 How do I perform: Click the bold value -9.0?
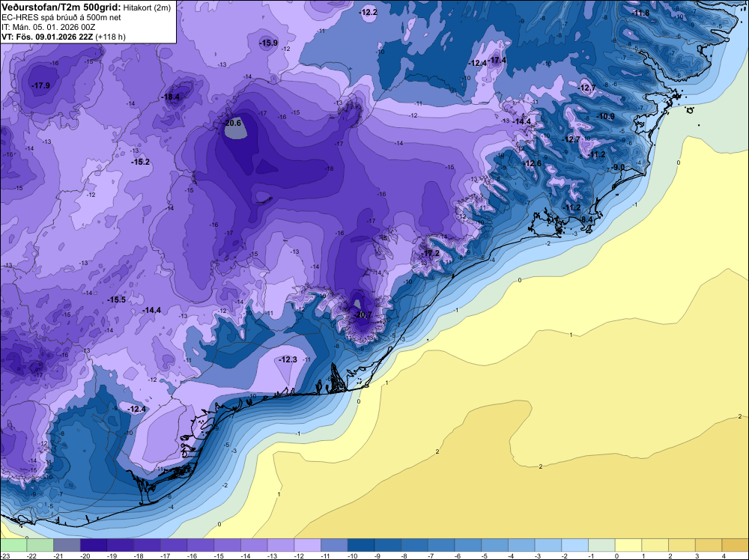(x=619, y=167)
